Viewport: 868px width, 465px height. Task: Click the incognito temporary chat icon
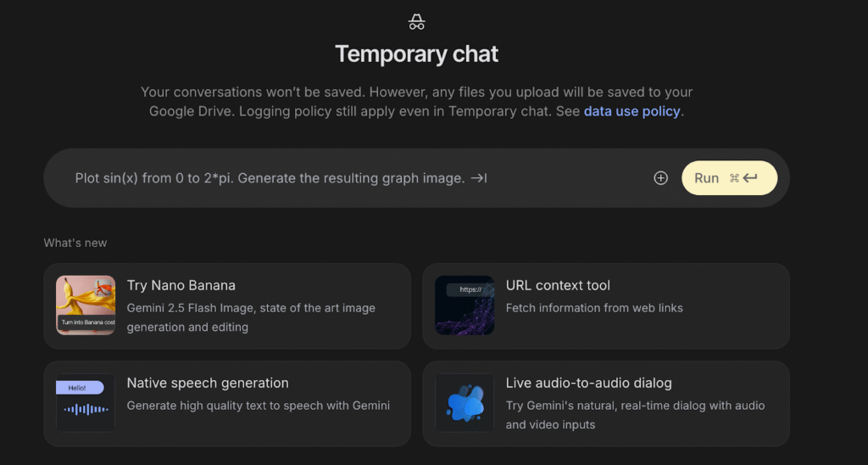pyautogui.click(x=416, y=21)
